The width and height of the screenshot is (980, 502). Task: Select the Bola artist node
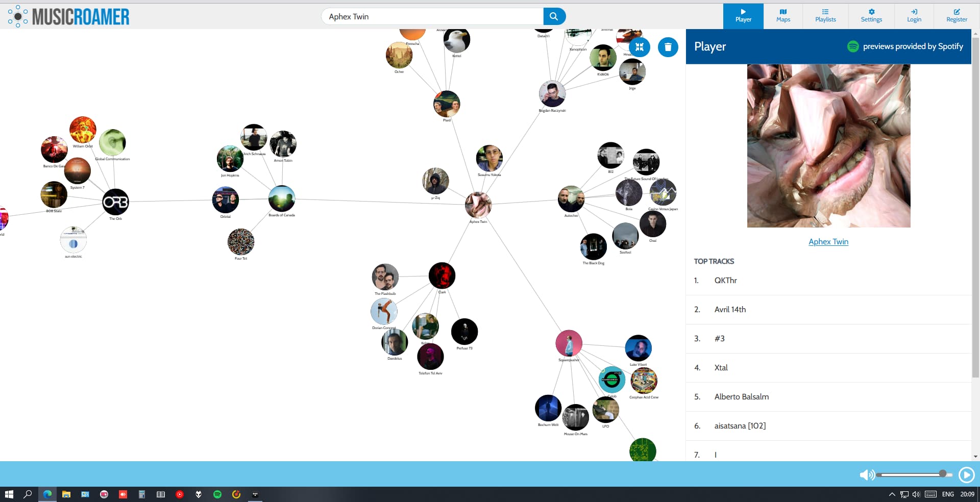(629, 192)
